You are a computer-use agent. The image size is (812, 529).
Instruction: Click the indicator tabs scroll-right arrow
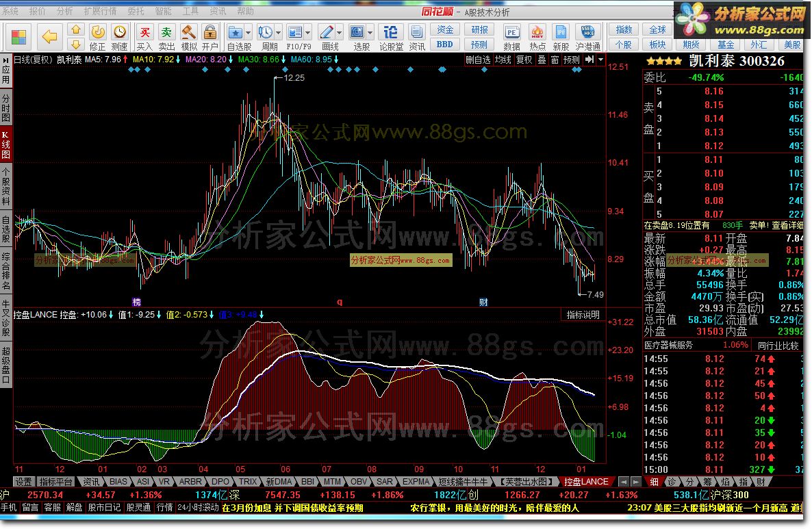(636, 482)
